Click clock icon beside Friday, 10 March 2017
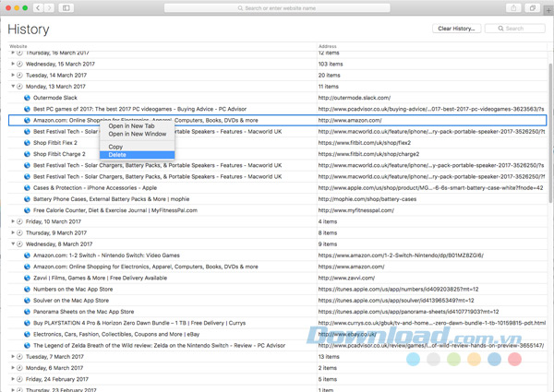 click(19, 221)
